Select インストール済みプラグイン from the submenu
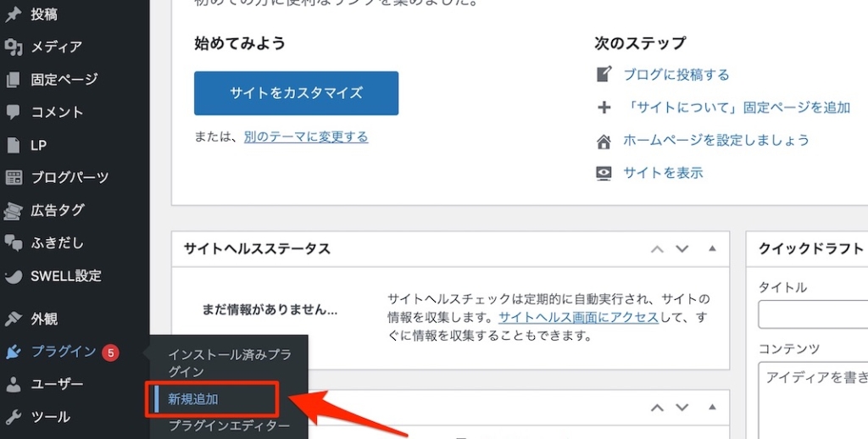Screen dimensions: 868x439 [x=229, y=363]
